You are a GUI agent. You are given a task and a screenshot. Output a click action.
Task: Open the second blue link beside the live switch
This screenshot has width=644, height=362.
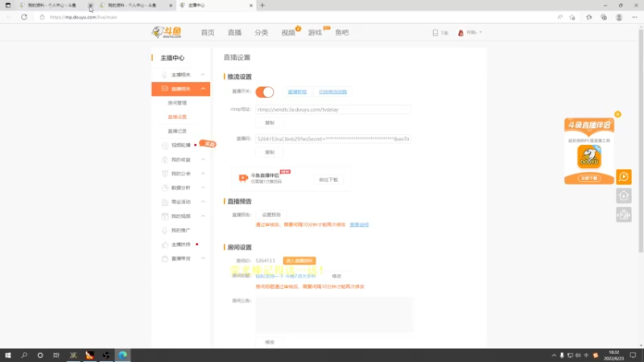332,92
